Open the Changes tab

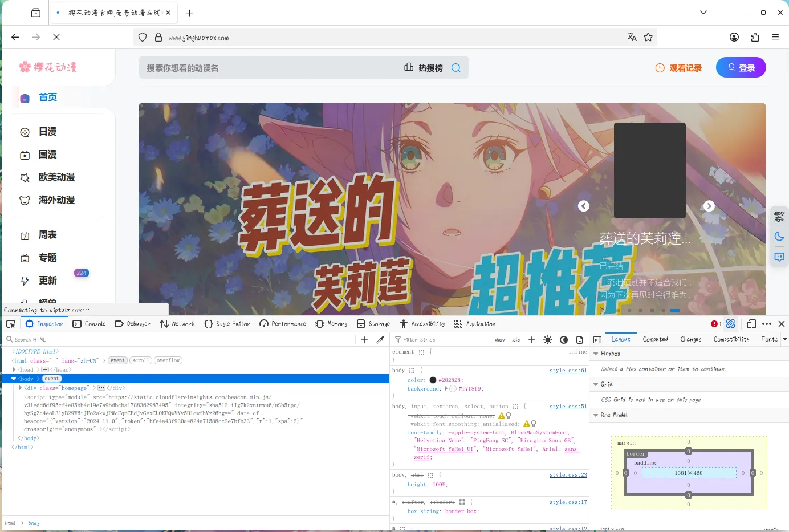click(691, 339)
